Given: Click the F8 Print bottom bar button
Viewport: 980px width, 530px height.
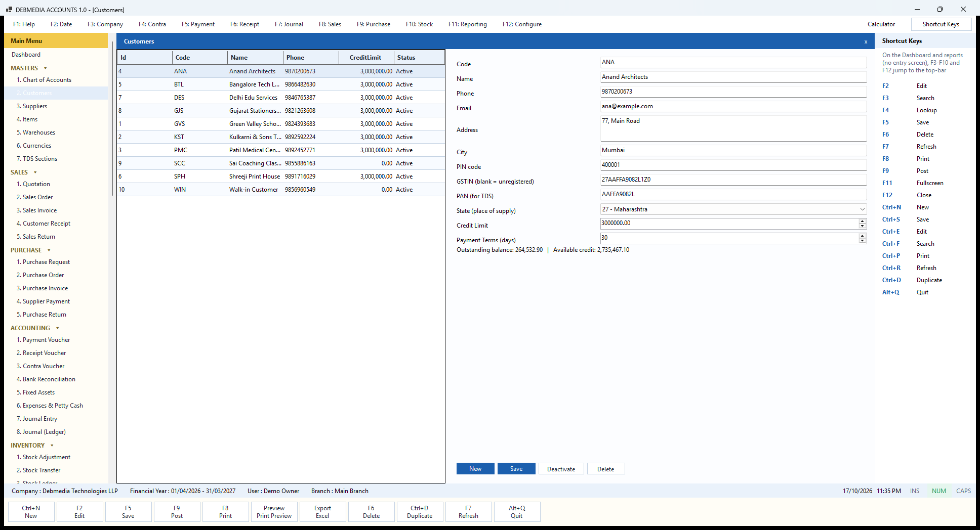Looking at the screenshot, I should [225, 512].
